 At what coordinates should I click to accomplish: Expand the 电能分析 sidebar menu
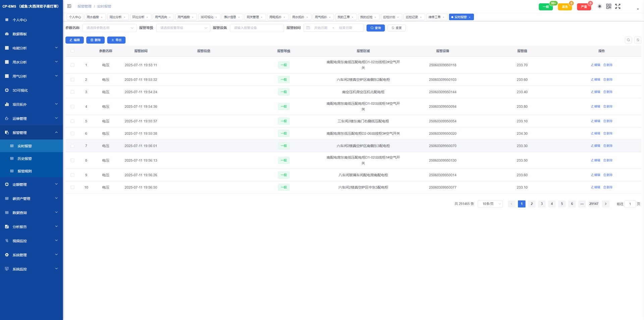click(31, 48)
